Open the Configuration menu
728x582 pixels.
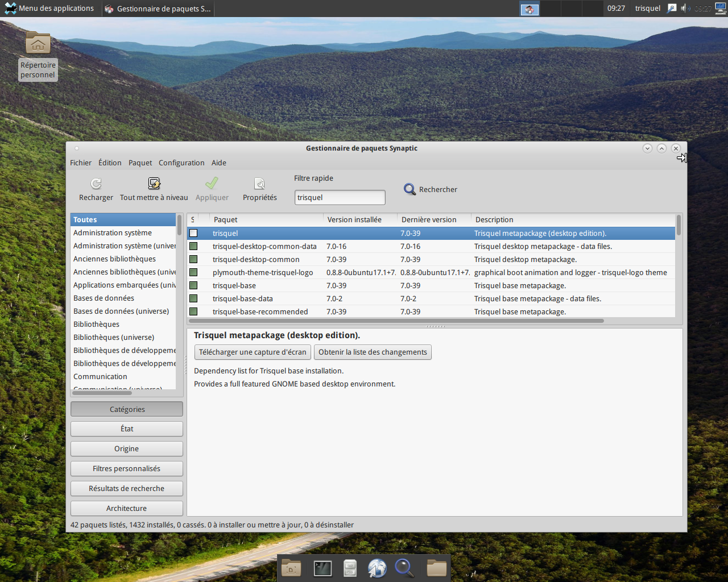(181, 163)
